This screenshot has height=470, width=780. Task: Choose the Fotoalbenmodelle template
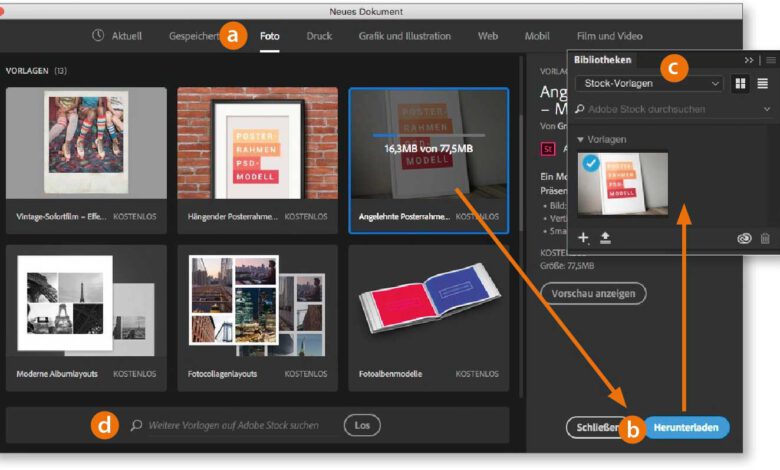(x=429, y=317)
